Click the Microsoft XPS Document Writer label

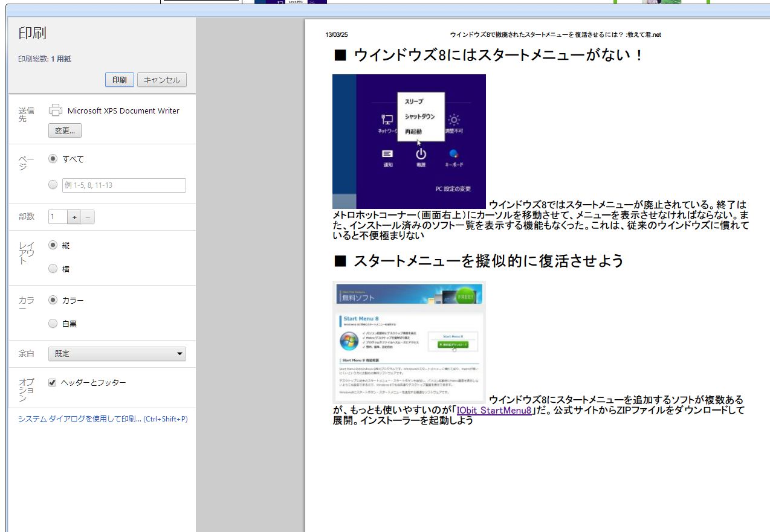(123, 111)
